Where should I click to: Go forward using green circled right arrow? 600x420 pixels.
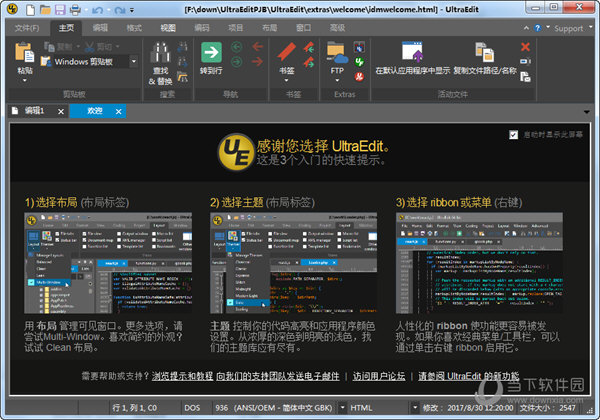tap(237, 61)
